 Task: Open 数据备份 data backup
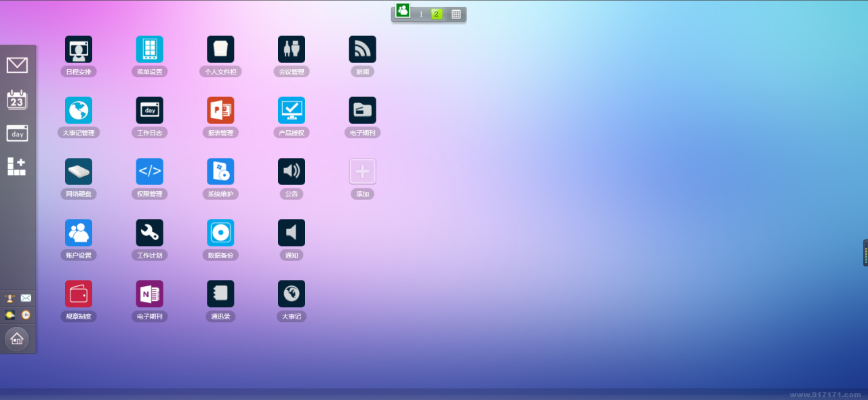[220, 233]
